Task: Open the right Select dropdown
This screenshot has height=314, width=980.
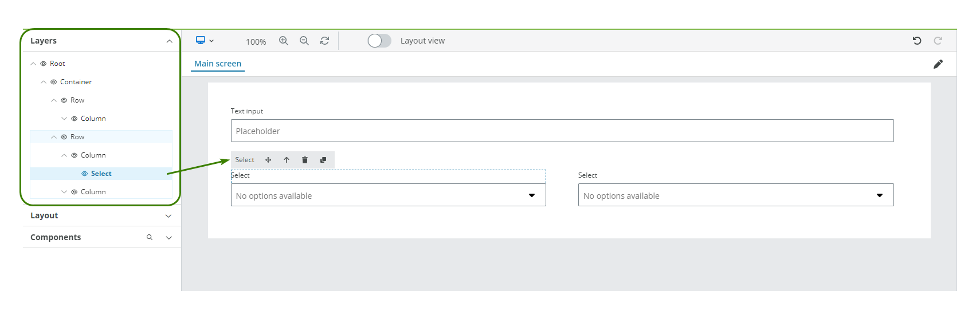Action: point(735,195)
